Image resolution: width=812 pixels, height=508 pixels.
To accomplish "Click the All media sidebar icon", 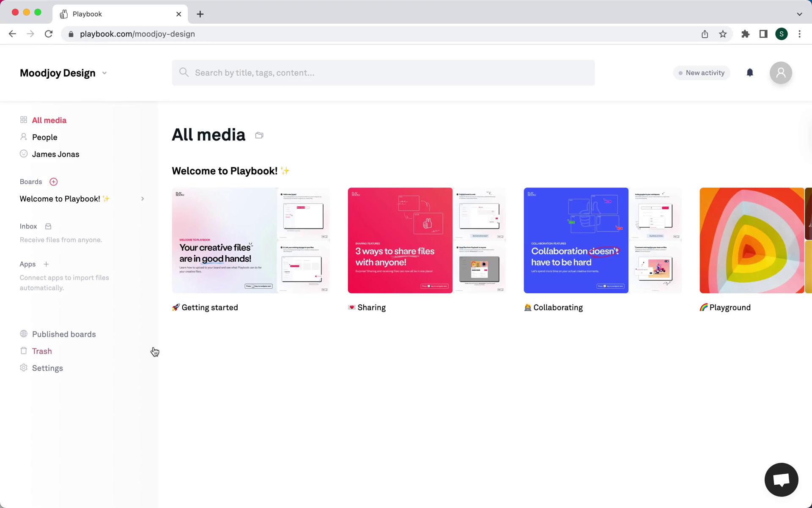I will click(x=23, y=119).
